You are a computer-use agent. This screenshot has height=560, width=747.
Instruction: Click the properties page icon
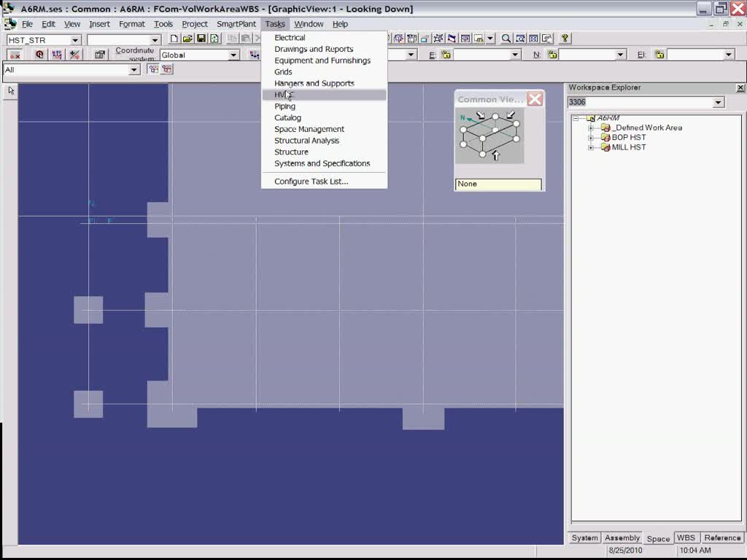tap(99, 55)
